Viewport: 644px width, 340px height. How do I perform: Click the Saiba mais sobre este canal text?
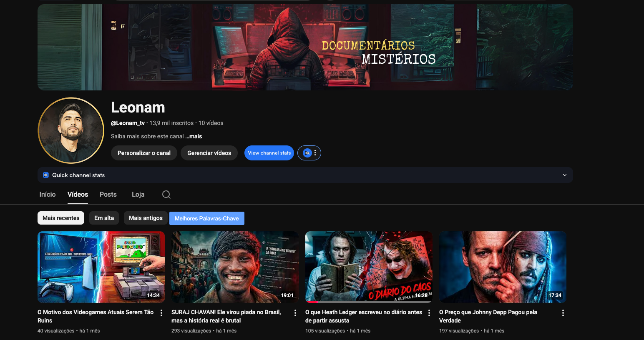pyautogui.click(x=147, y=136)
